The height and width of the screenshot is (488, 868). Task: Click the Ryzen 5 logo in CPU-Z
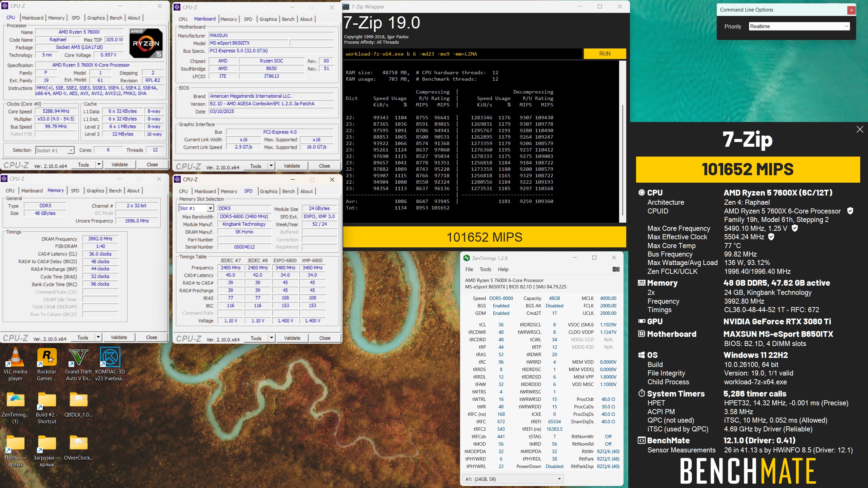point(146,43)
